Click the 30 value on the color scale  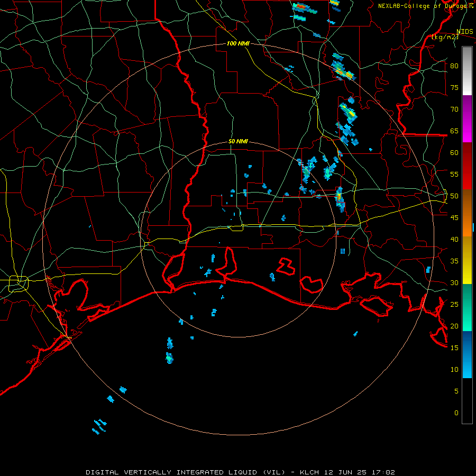[x=454, y=282]
